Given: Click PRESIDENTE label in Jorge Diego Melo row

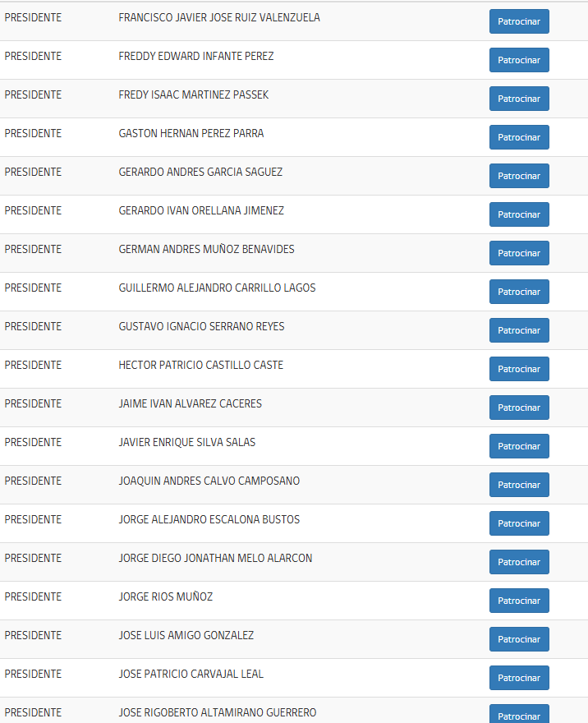Looking at the screenshot, I should [x=33, y=559].
